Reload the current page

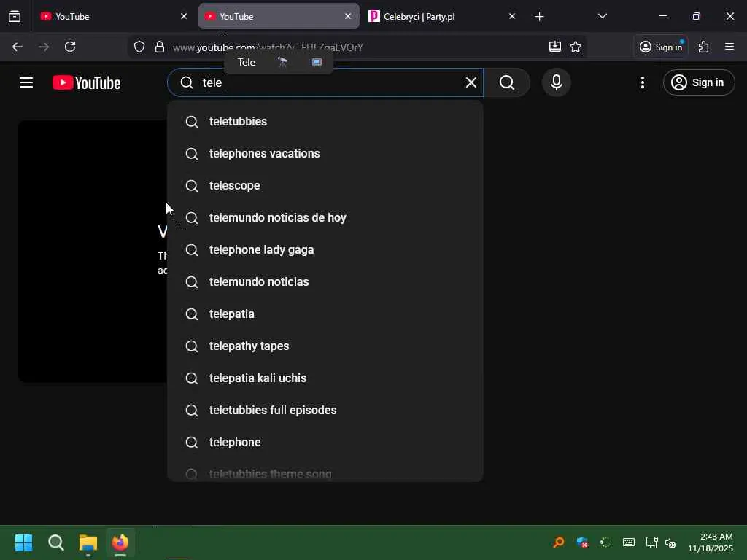(x=70, y=47)
